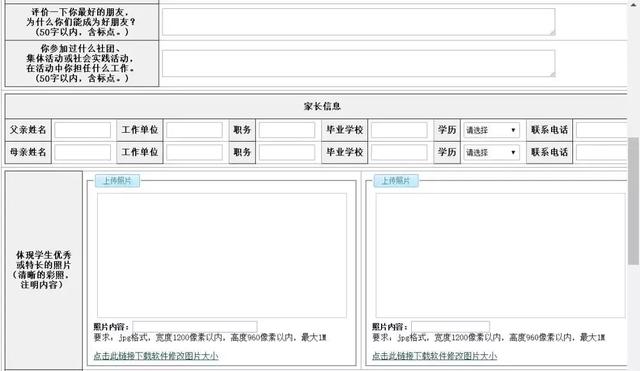This screenshot has height=371, width=640.
Task: Click father's 联系电话 input field
Action: [602, 130]
